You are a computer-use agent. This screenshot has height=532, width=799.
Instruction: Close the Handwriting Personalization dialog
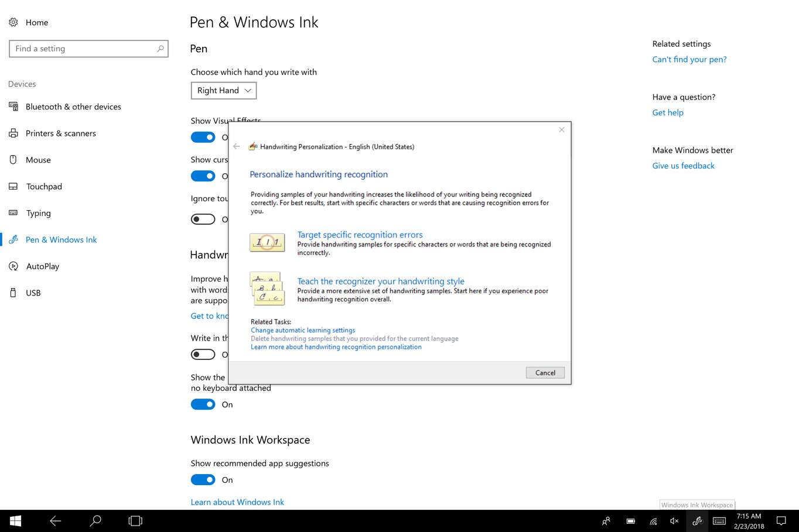562,130
